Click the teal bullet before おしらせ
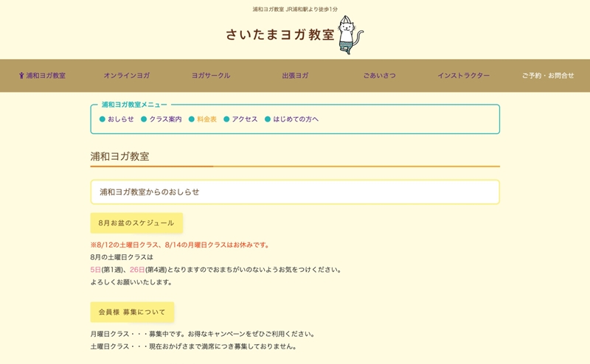Image resolution: width=590 pixels, height=364 pixels. (x=103, y=119)
